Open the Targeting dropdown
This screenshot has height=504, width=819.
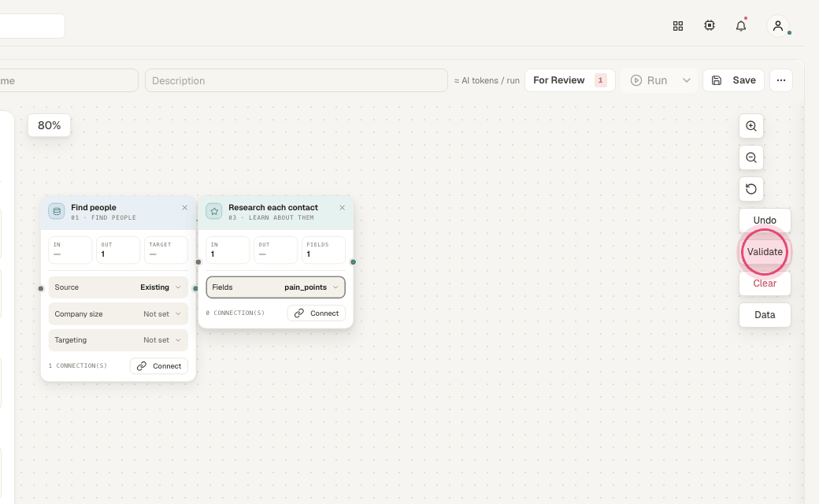(x=118, y=340)
